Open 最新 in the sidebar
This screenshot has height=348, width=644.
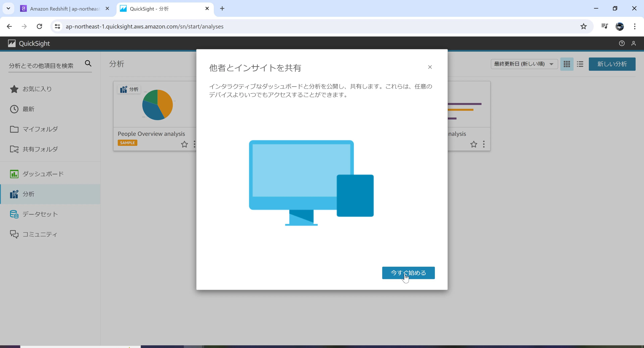click(x=50, y=109)
